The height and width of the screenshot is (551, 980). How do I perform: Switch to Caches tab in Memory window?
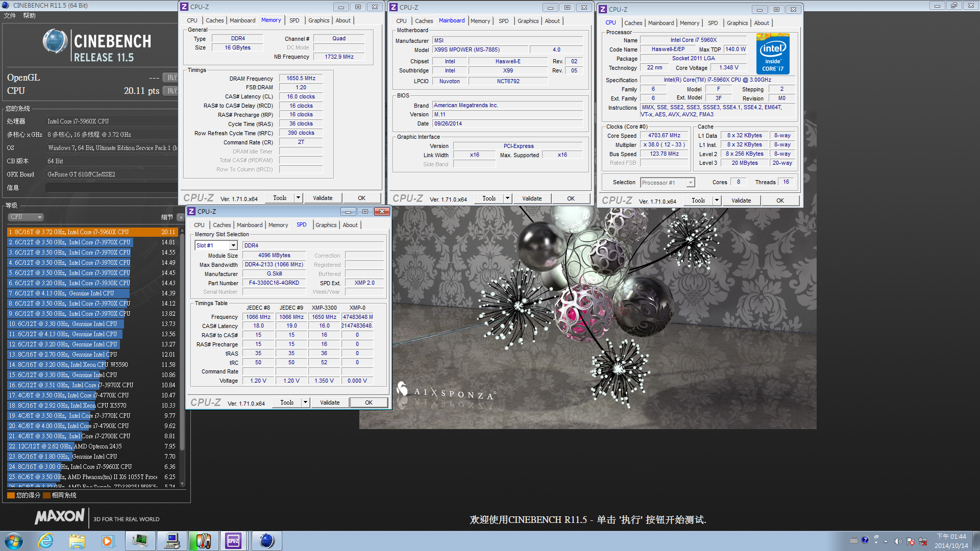coord(214,20)
